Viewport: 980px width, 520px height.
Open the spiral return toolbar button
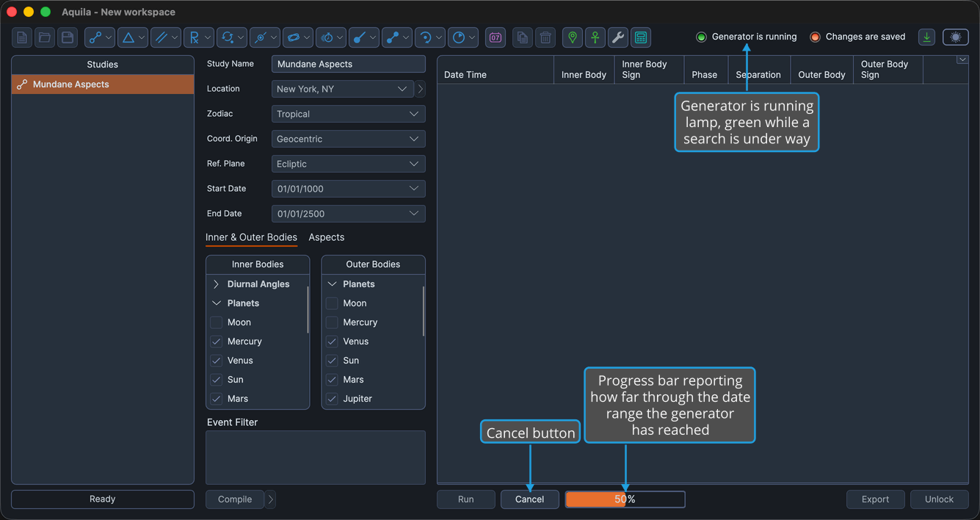tap(430, 37)
